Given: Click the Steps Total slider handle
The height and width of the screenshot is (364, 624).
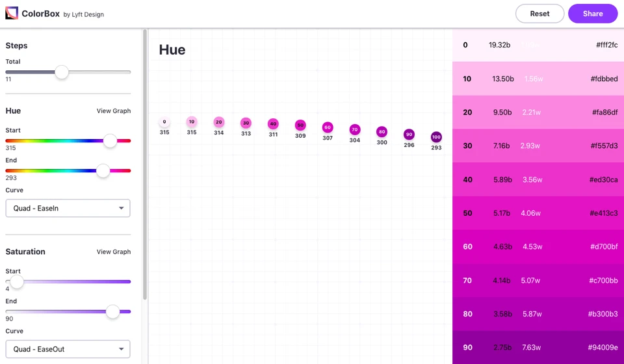Looking at the screenshot, I should (x=62, y=72).
